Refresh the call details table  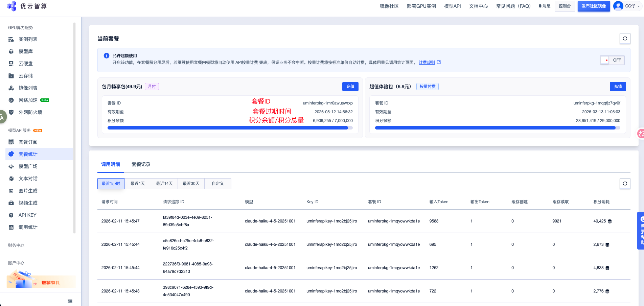(x=625, y=184)
